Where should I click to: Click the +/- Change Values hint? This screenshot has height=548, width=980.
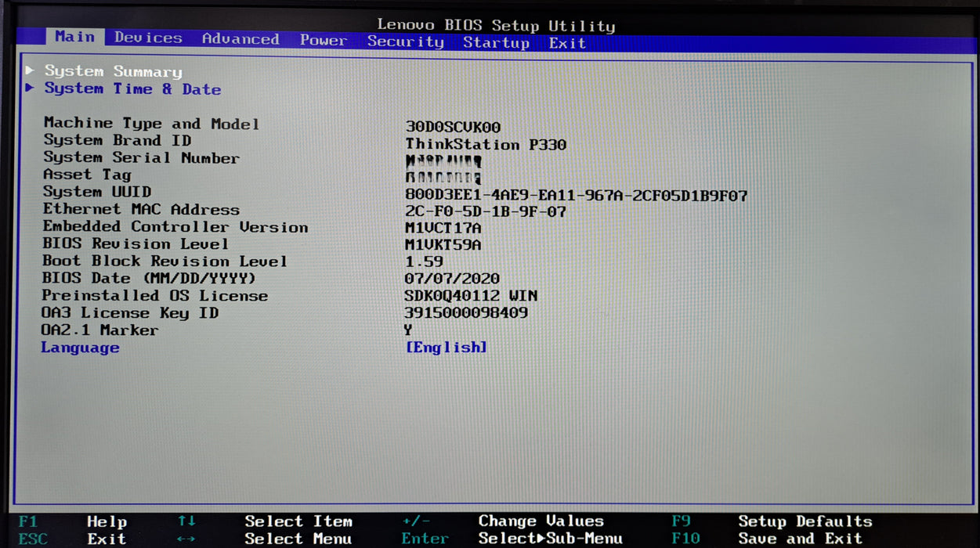coord(503,521)
